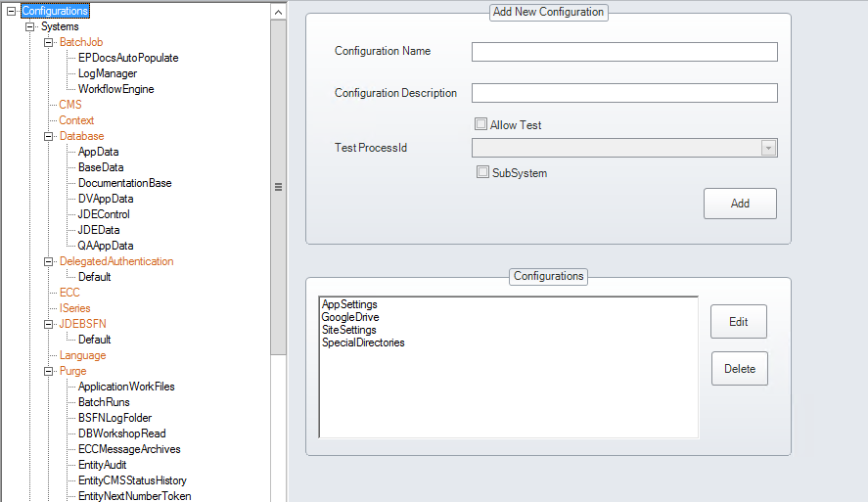Collapse the Database tree node

[x=49, y=136]
